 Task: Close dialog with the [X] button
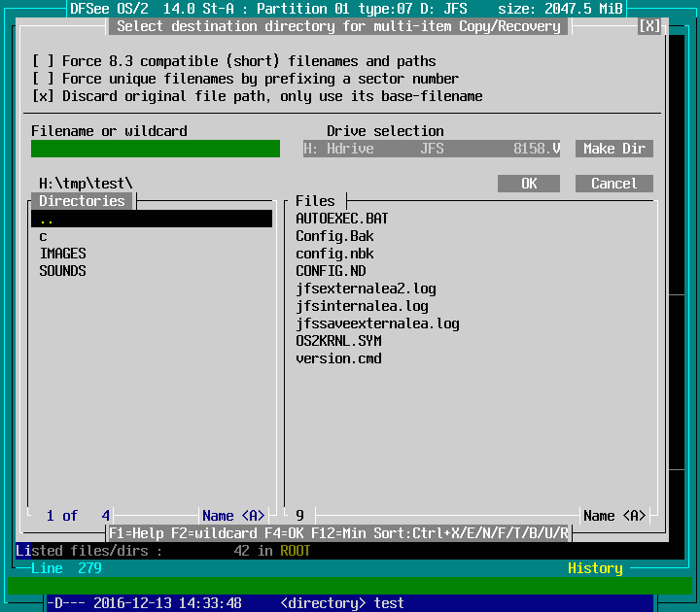click(x=648, y=26)
